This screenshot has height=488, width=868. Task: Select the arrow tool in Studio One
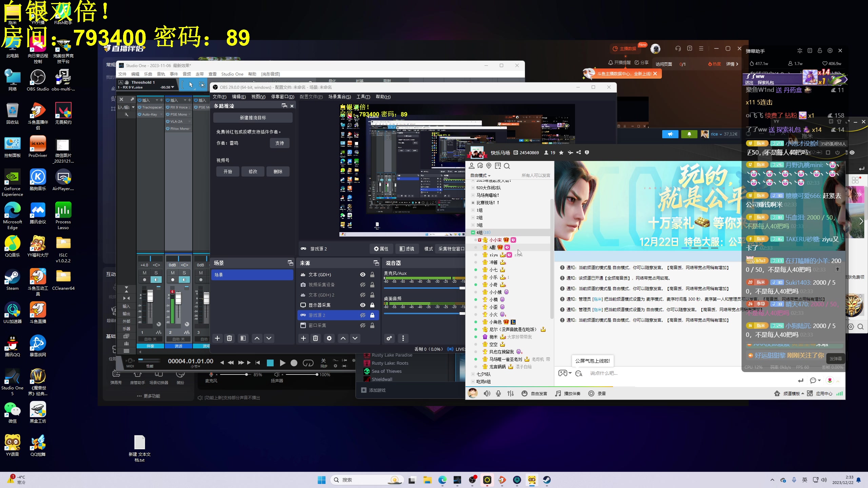click(x=191, y=85)
